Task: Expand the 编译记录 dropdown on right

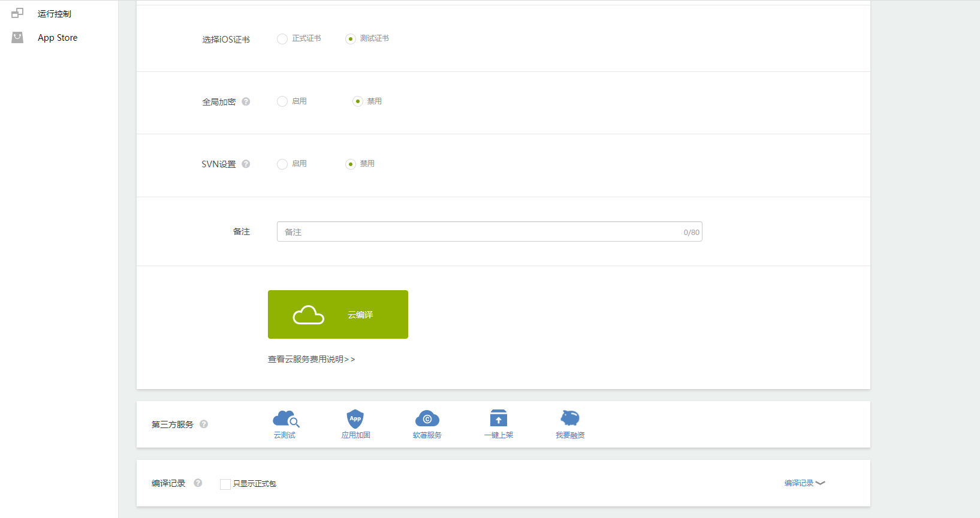Action: 805,483
